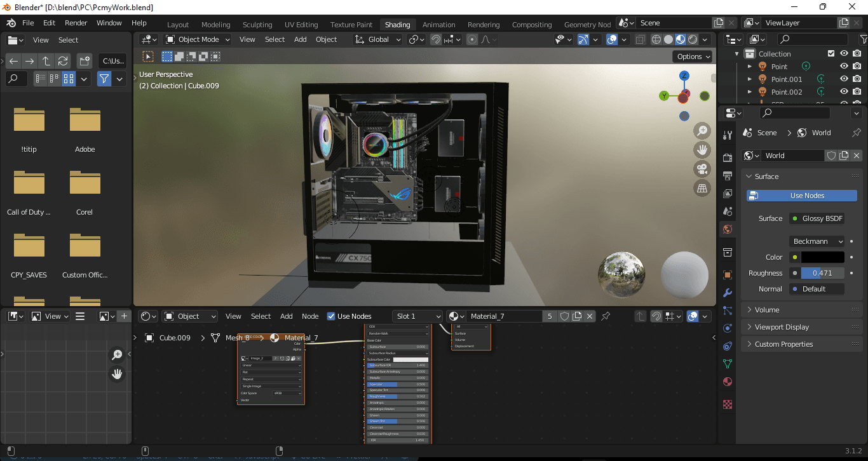Select the Tweak tool in the viewport header
This screenshot has width=868, height=461.
click(x=148, y=57)
